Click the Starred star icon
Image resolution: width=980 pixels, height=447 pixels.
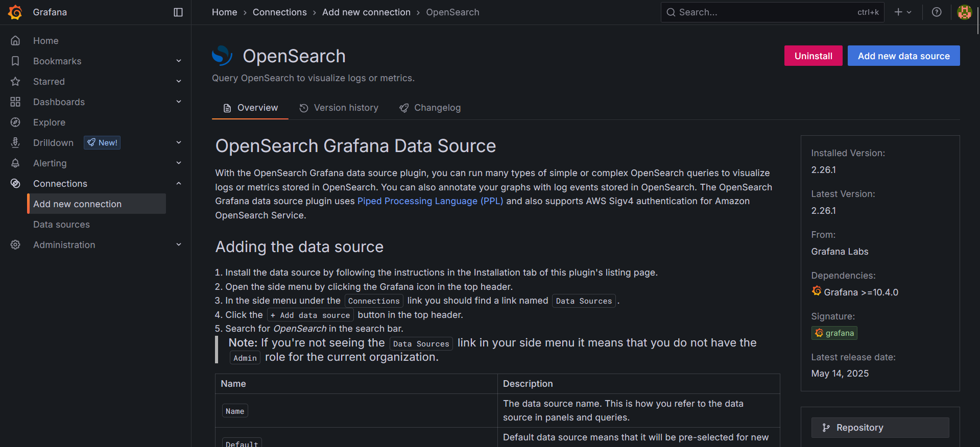click(x=15, y=82)
